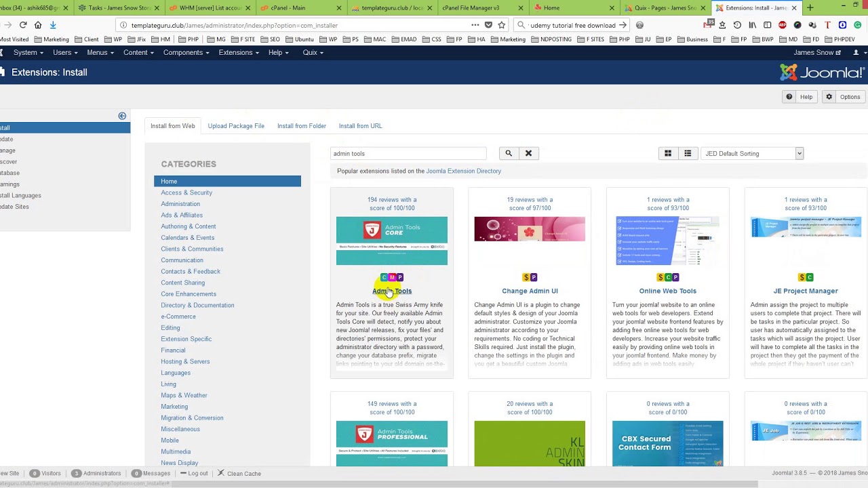Viewport: 868px width, 488px height.
Task: Open the Components menu
Action: pyautogui.click(x=186, y=52)
